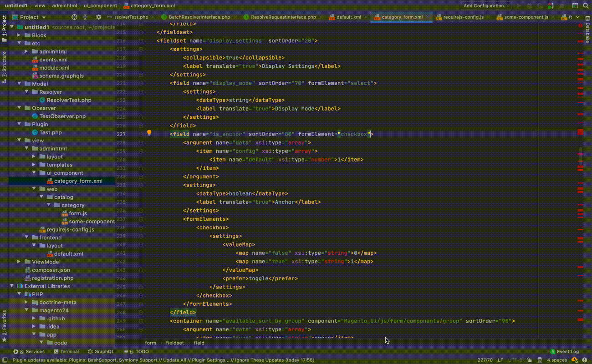Click the Search Everywhere magnifier icon
The width and height of the screenshot is (592, 364).
coord(585,6)
